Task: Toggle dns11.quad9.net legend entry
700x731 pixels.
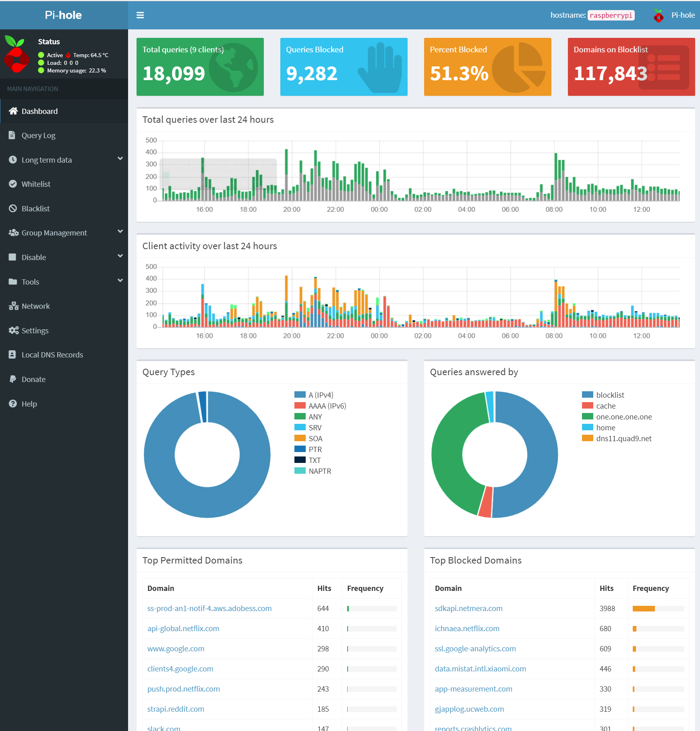Action: click(617, 438)
